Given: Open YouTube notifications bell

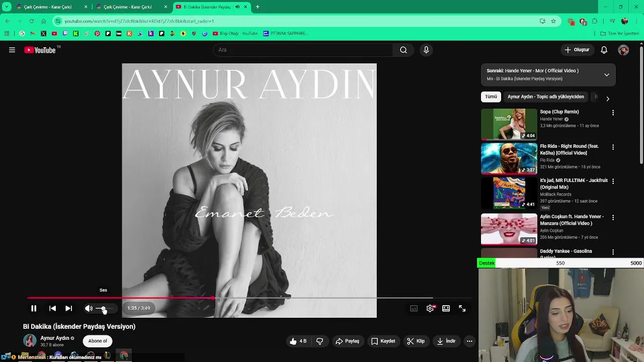Looking at the screenshot, I should (604, 50).
